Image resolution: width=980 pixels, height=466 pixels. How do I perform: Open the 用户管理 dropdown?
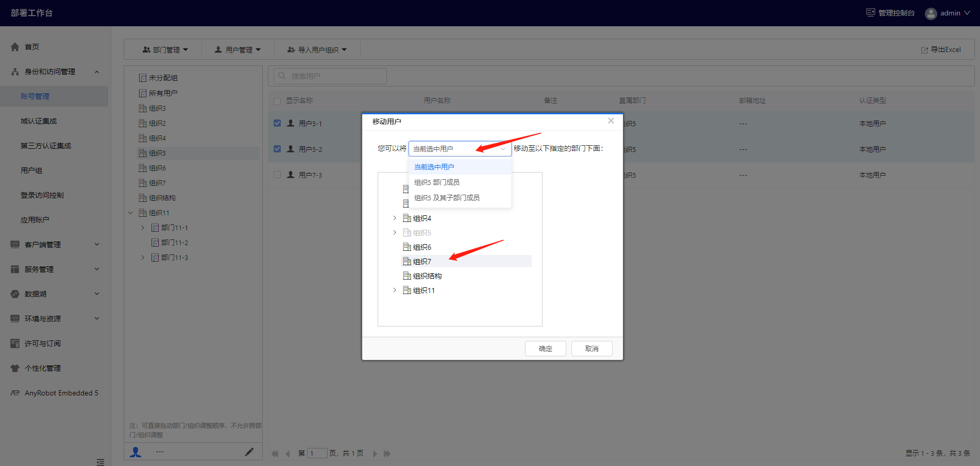click(238, 50)
